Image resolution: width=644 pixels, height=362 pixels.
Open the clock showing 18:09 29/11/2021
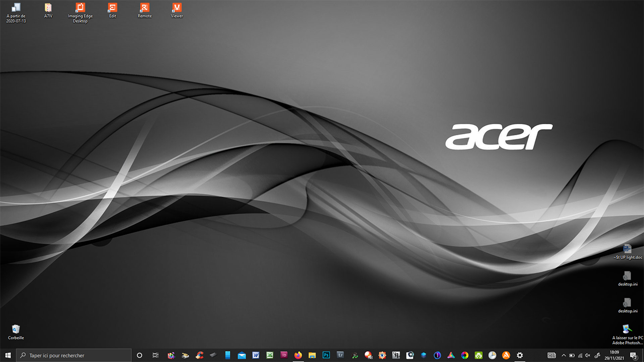coord(614,355)
